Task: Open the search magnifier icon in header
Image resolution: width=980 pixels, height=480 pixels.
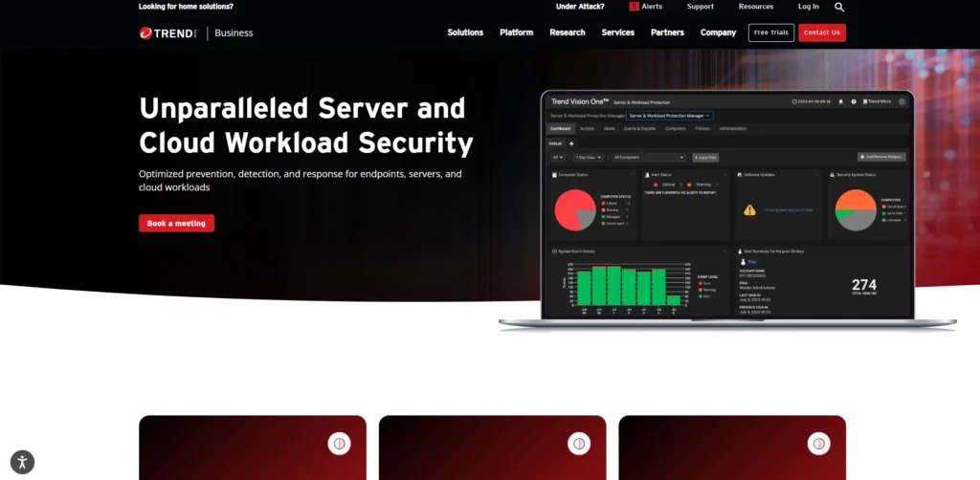Action: tap(839, 7)
